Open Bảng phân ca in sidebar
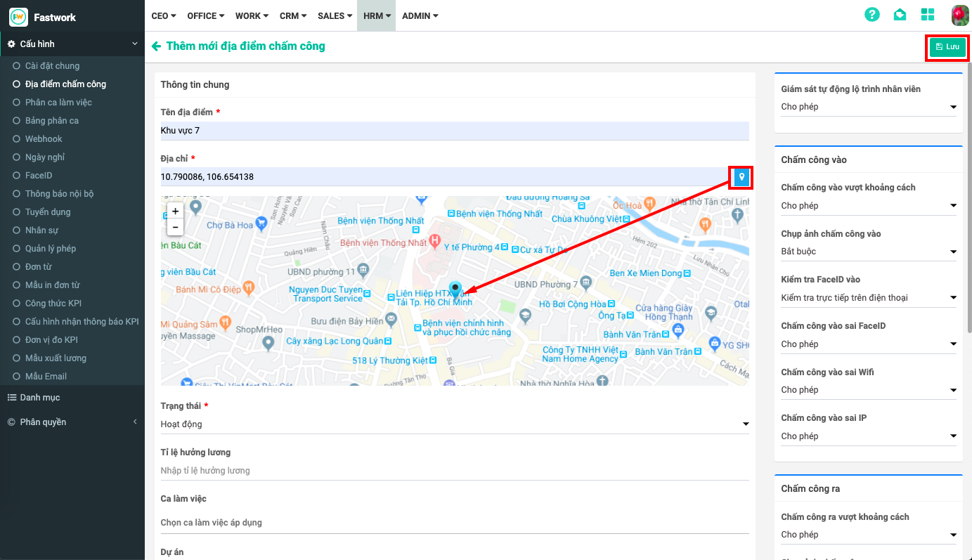The image size is (972, 560). (52, 121)
